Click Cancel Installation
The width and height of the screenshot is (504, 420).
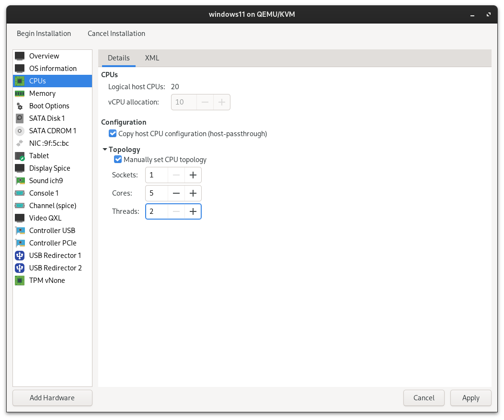click(116, 34)
